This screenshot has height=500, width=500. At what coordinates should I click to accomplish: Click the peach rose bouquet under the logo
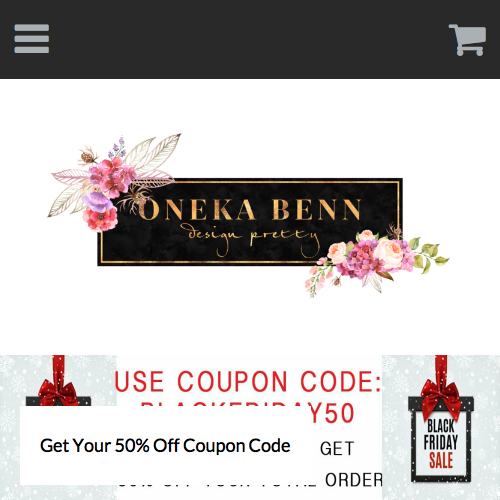tap(377, 262)
